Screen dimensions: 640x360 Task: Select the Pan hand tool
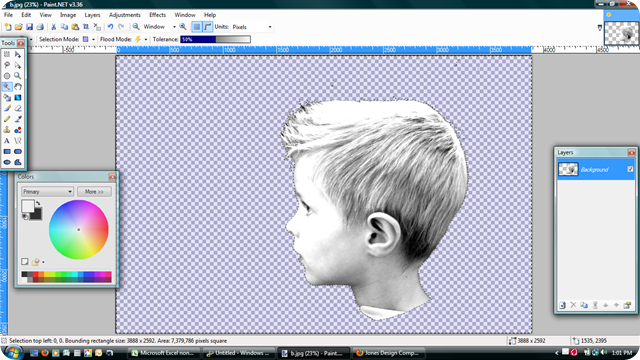18,87
